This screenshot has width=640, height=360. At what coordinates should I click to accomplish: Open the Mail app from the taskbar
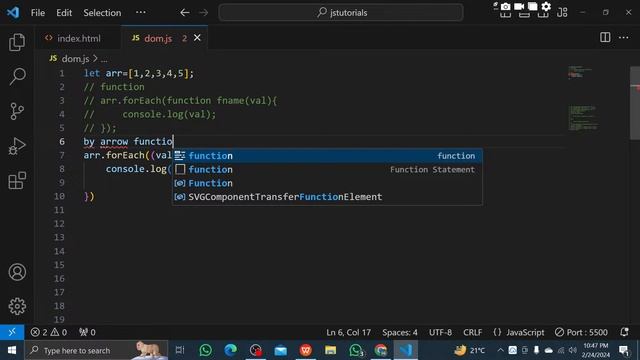coord(280,350)
